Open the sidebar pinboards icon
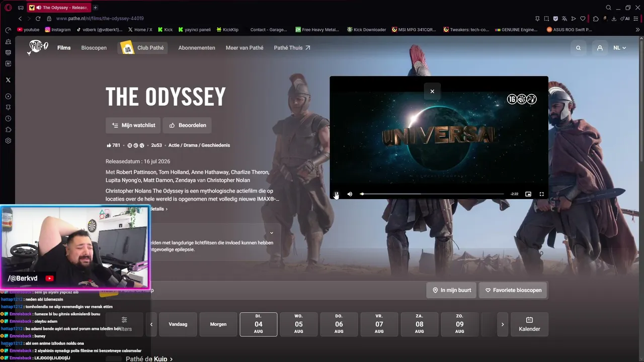Image resolution: width=644 pixels, height=362 pixels. pyautogui.click(x=8, y=107)
